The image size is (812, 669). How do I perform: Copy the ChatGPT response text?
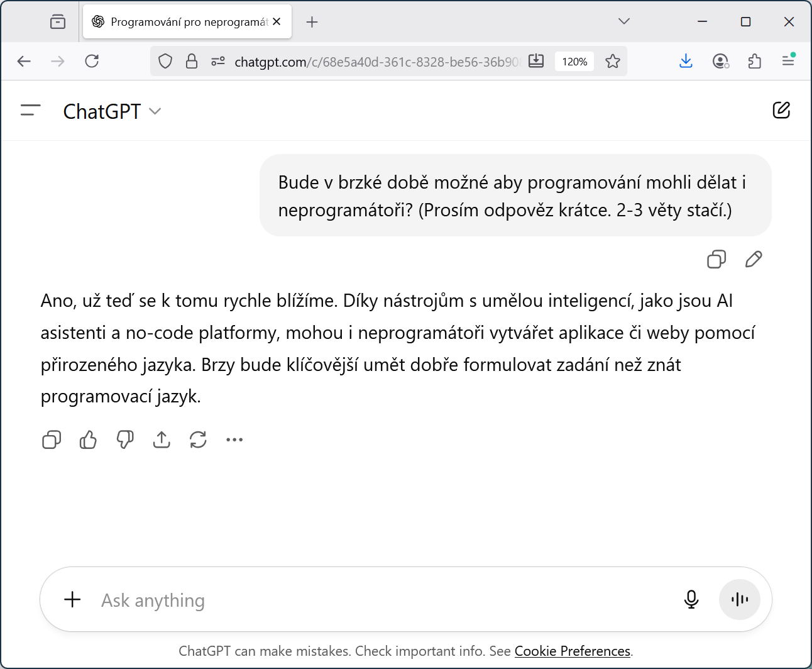(52, 440)
